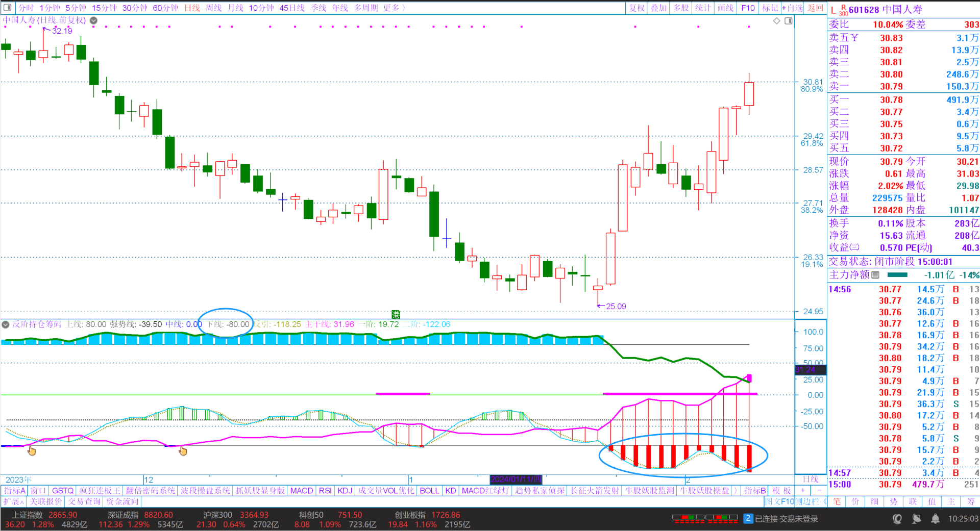Image resolution: width=980 pixels, height=531 pixels.
Task: Click the blue connection number 2 badge
Action: coord(748,518)
